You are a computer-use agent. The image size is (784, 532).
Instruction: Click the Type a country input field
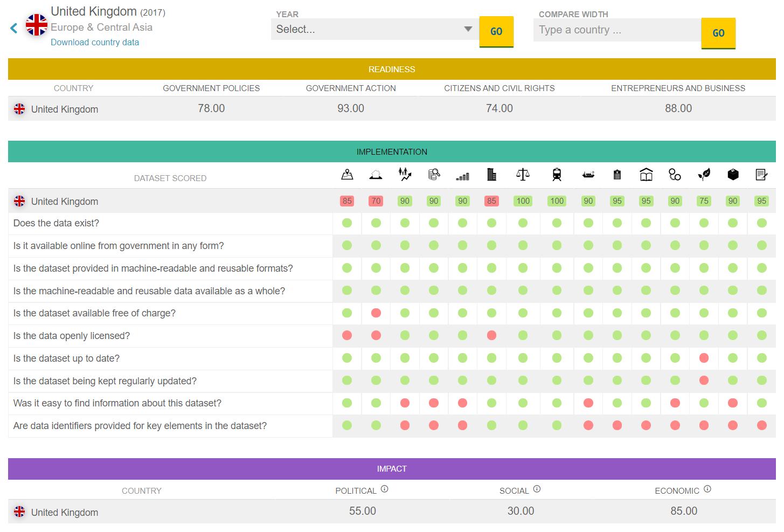(617, 30)
